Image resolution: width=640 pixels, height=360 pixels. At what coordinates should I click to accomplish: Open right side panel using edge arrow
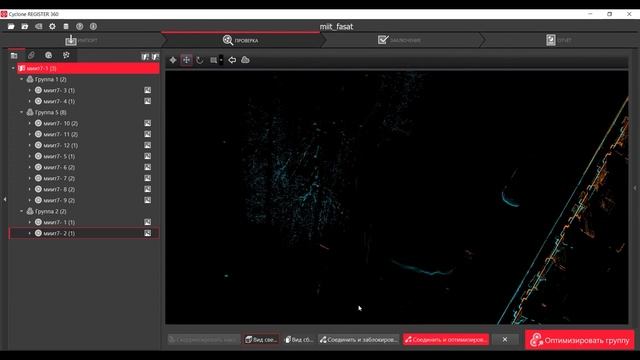coord(635,188)
